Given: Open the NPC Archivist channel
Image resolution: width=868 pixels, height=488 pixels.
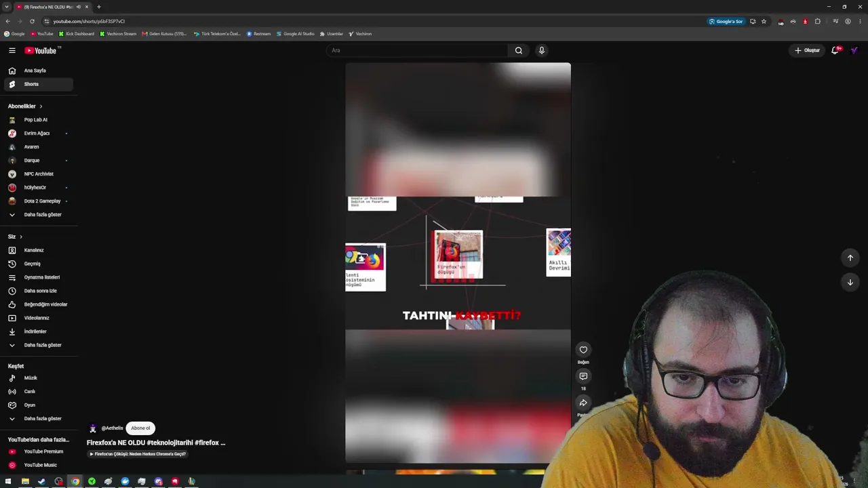Looking at the screenshot, I should click(37, 174).
